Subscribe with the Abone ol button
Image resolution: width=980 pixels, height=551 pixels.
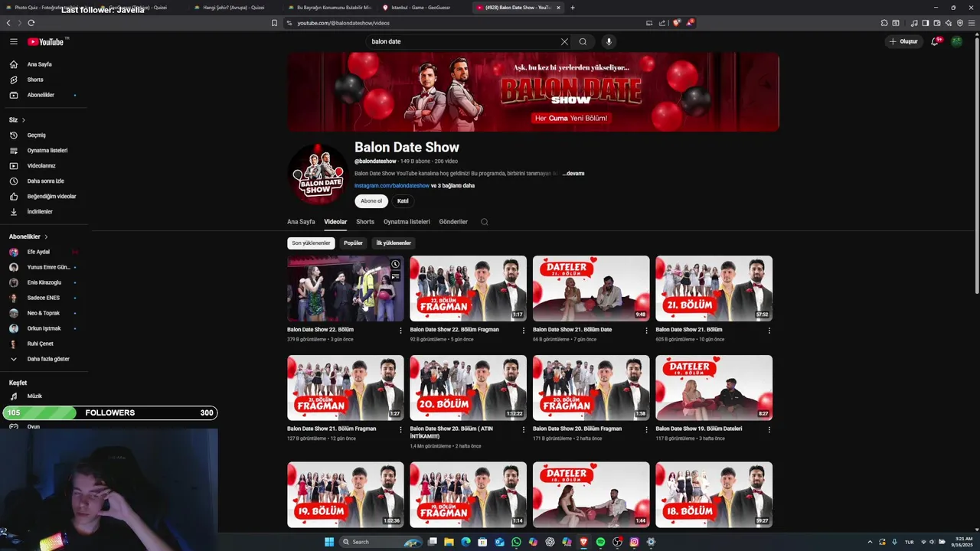coord(371,201)
